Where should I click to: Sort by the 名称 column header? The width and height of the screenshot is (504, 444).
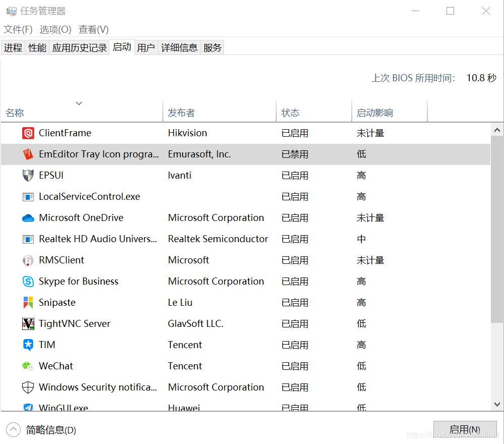[82, 112]
